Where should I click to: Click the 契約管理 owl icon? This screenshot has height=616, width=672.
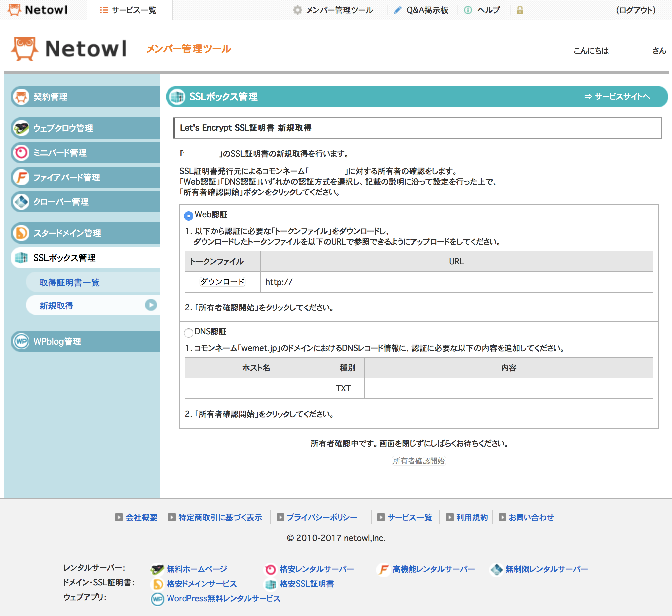pyautogui.click(x=22, y=97)
